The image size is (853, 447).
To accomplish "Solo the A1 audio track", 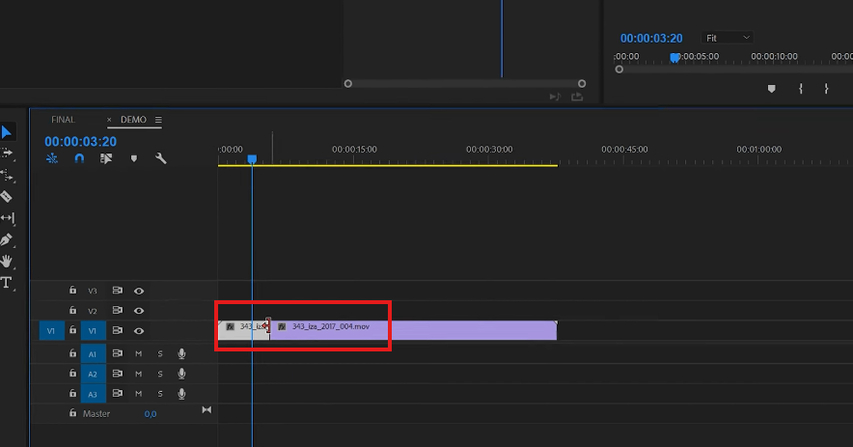I will pos(160,354).
